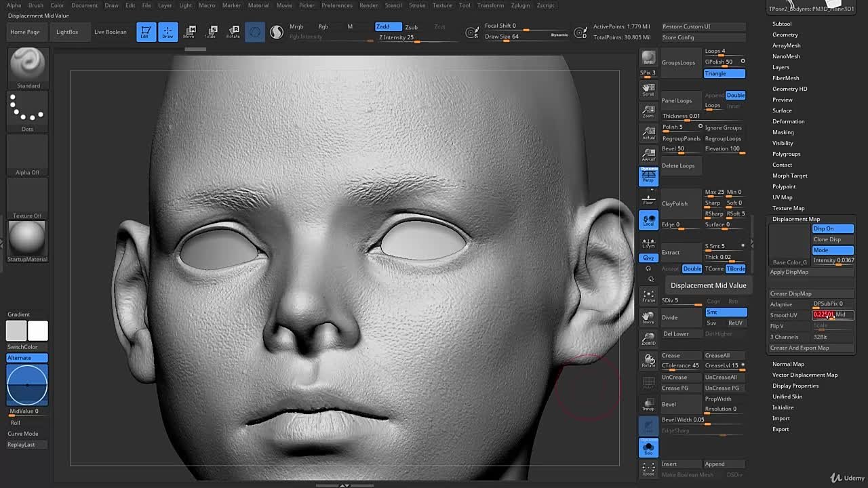The height and width of the screenshot is (488, 868).
Task: Expand the Geometry HD section
Action: pos(789,89)
